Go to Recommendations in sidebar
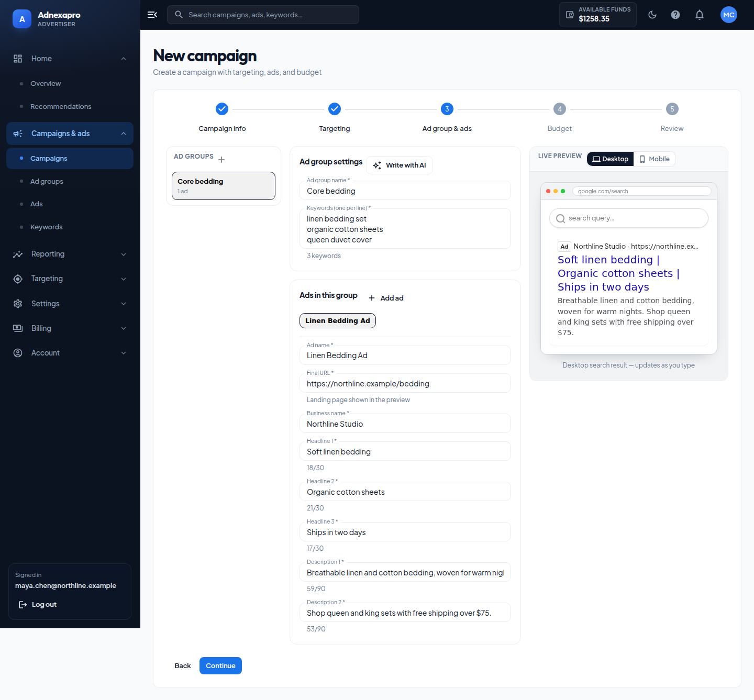This screenshot has width=754, height=700. click(70, 106)
